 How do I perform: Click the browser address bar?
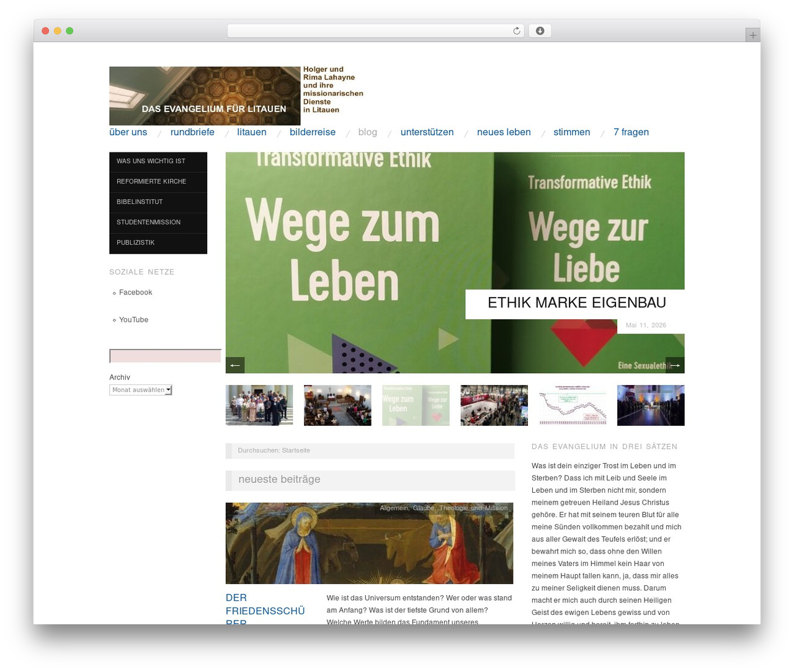(x=376, y=31)
